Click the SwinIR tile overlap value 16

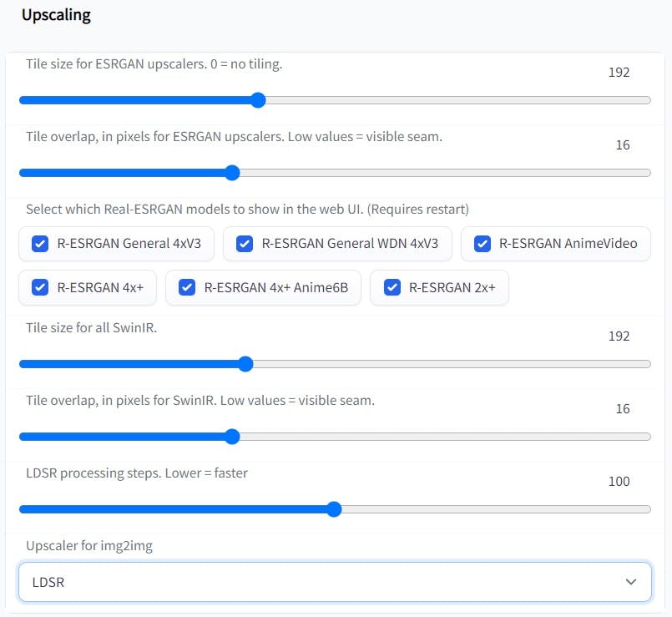tap(623, 408)
